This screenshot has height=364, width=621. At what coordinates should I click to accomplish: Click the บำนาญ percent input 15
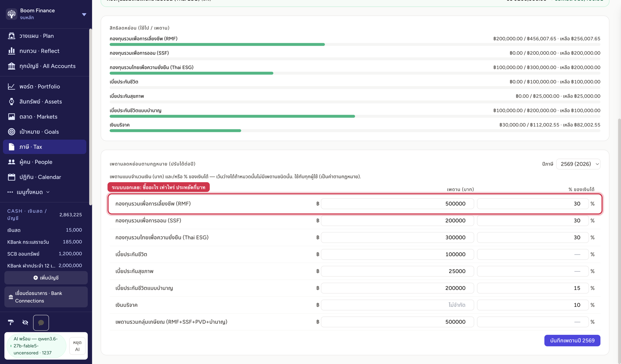click(533, 288)
